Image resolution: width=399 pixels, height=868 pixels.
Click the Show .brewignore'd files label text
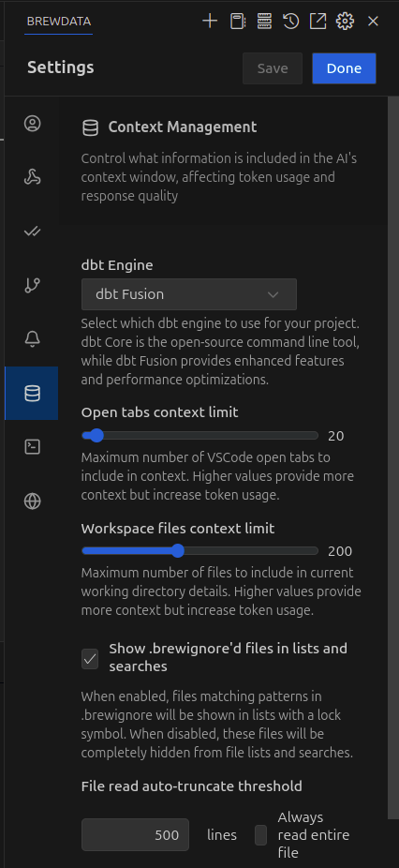point(228,657)
